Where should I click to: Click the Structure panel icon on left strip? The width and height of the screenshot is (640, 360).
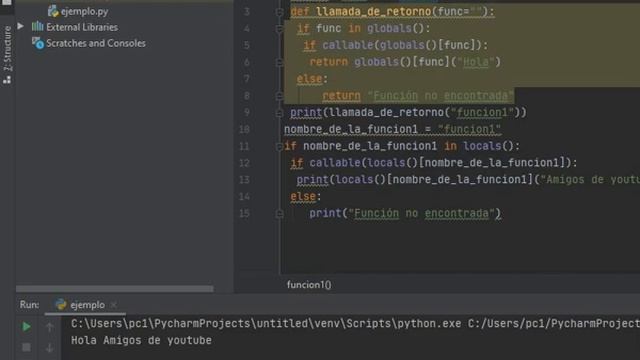coord(7,79)
